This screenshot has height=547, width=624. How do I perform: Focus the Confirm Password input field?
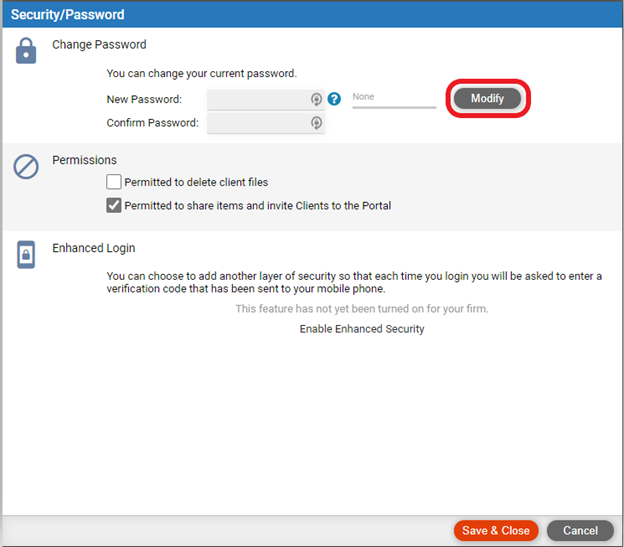265,123
